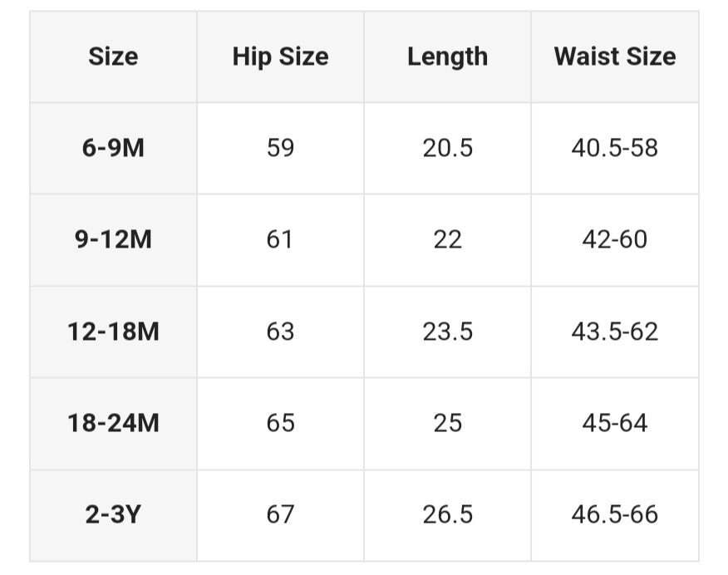Image resolution: width=728 pixels, height=575 pixels.
Task: Click the Hip Size column header
Action: 280,57
